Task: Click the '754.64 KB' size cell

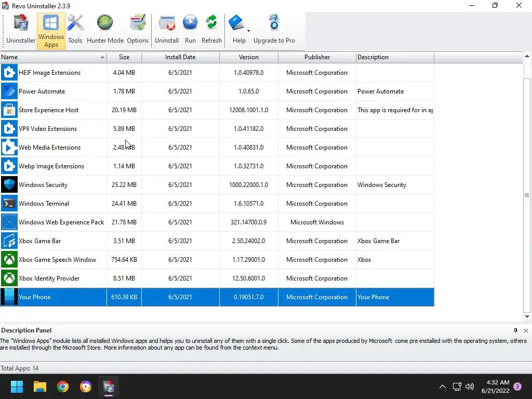Action: (124, 260)
